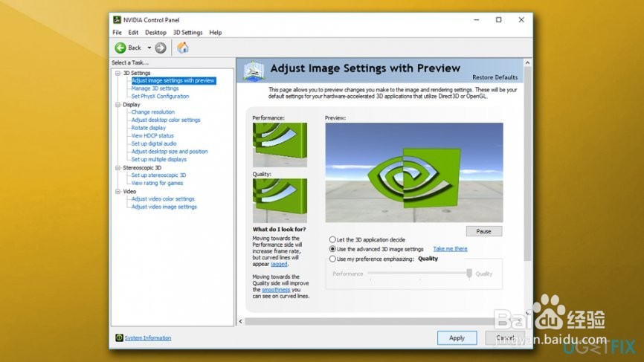
Task: Open Rotate display
Action: coord(148,128)
